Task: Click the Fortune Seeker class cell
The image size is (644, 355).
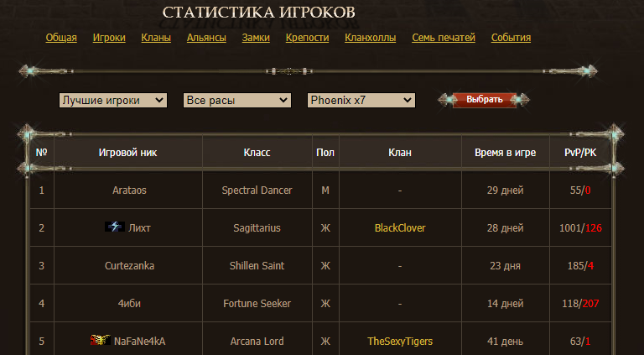Action: pyautogui.click(x=257, y=304)
